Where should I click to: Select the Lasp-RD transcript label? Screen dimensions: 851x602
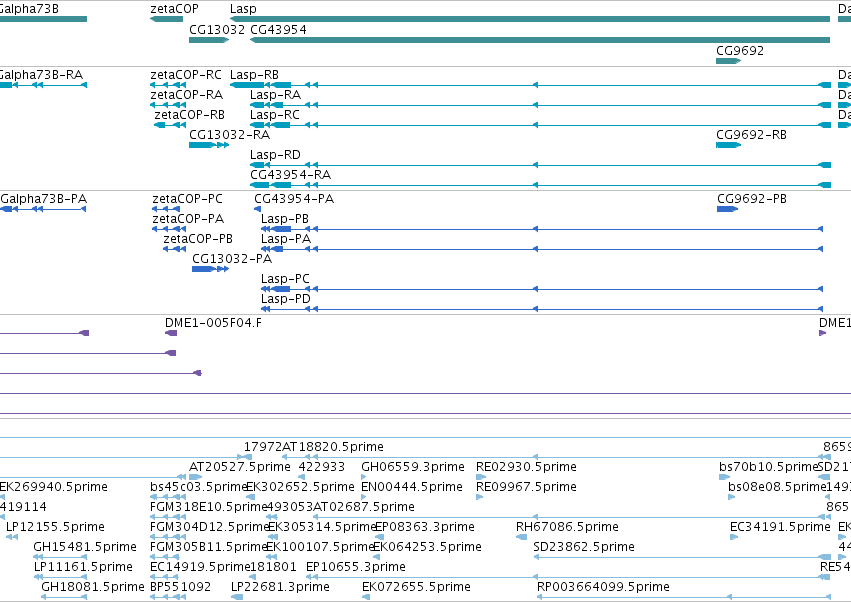pos(275,155)
